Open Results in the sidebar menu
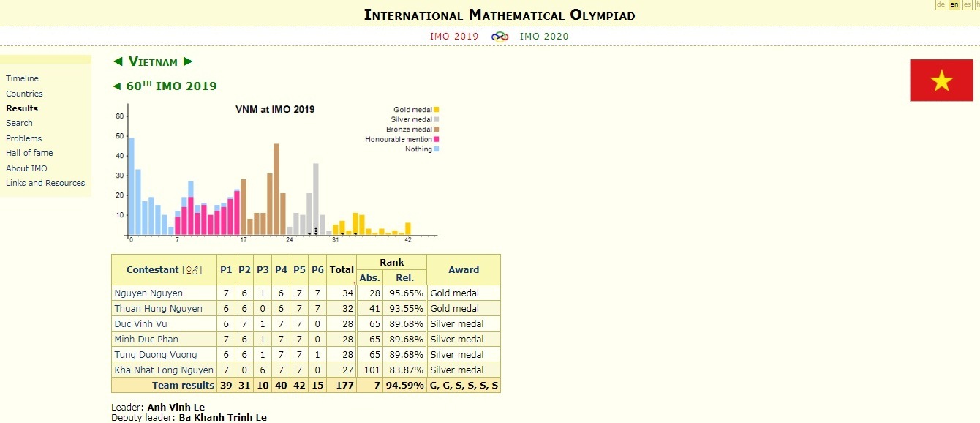Screen dimensions: 980x423 pos(22,108)
